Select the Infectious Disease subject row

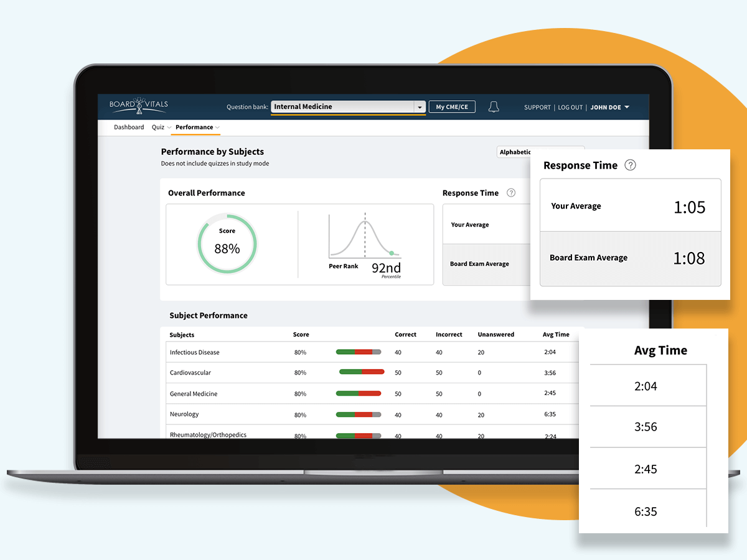click(372, 352)
